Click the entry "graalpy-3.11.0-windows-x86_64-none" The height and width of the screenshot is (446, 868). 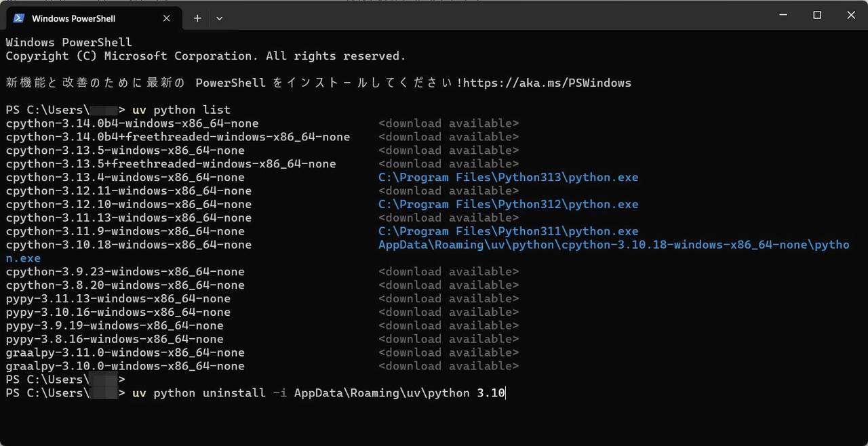[x=125, y=352]
